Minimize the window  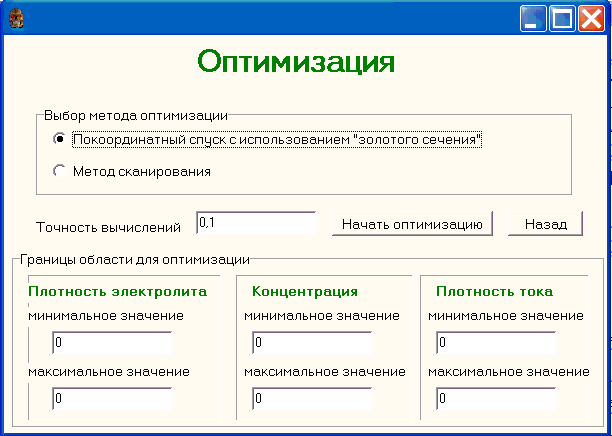click(x=533, y=18)
